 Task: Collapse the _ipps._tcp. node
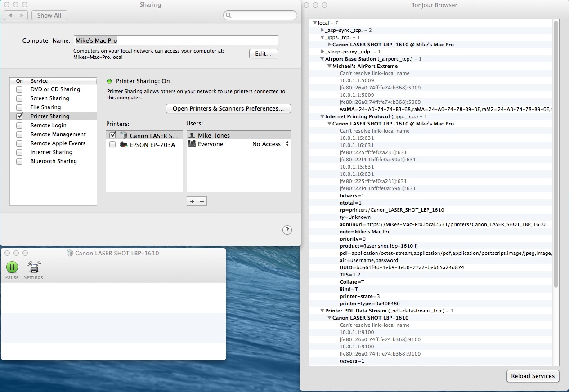coord(322,37)
